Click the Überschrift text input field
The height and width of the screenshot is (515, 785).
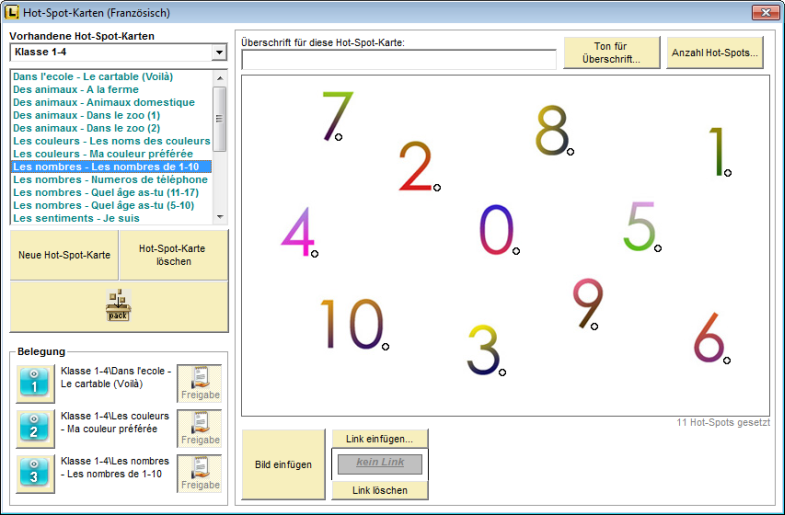(399, 60)
